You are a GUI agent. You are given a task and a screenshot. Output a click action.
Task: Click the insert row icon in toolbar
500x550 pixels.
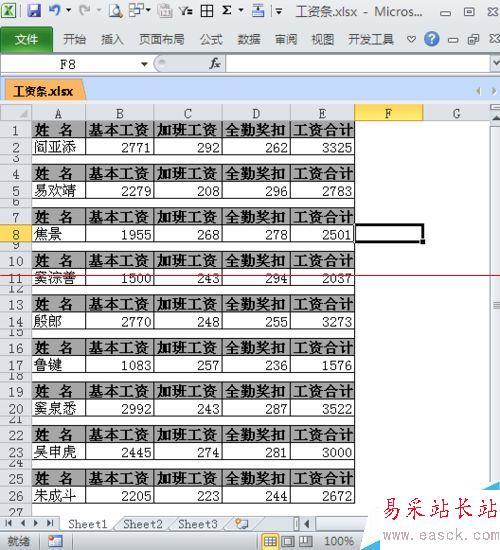point(258,11)
